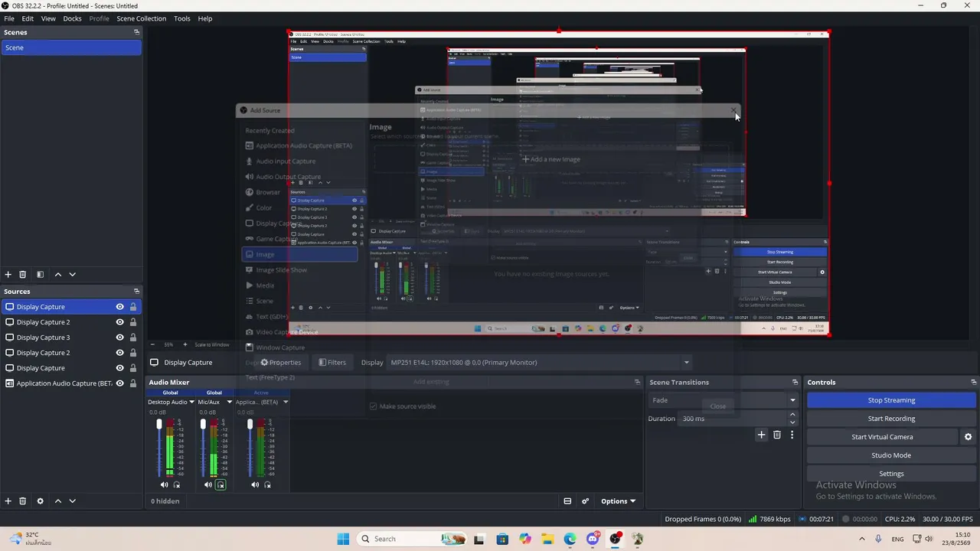The height and width of the screenshot is (551, 980).
Task: Open virtual camera settings gear
Action: click(968, 437)
